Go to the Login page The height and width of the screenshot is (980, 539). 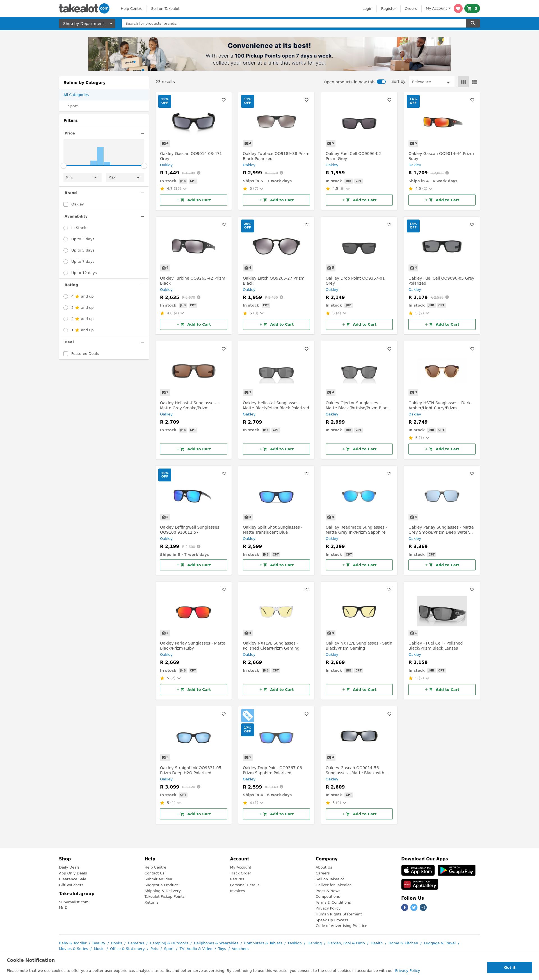pos(367,8)
